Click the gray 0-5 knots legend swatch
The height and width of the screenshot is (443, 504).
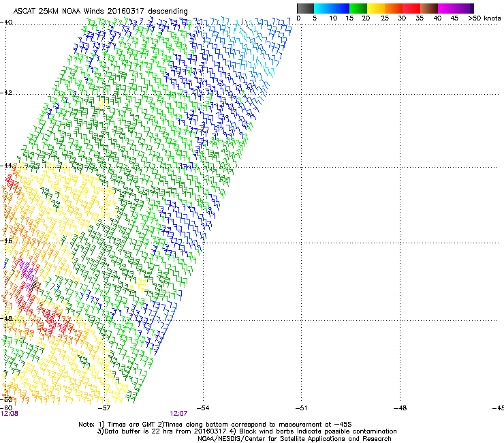305,8
